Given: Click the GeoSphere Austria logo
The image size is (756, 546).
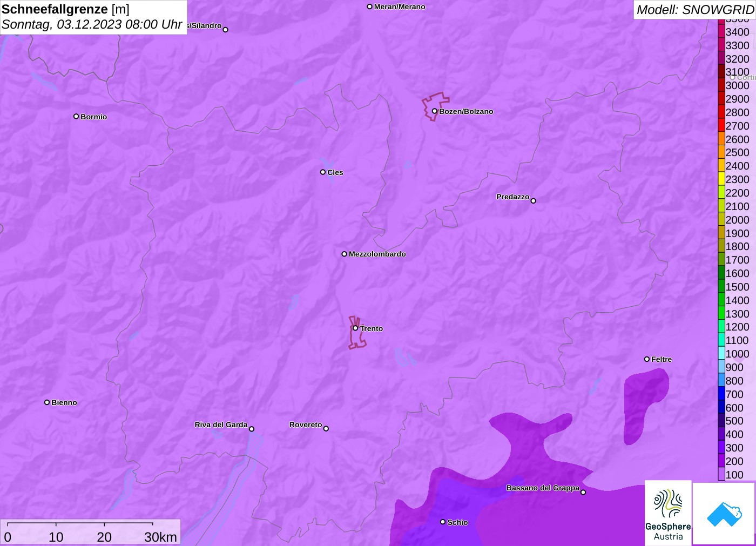Looking at the screenshot, I should [x=668, y=513].
